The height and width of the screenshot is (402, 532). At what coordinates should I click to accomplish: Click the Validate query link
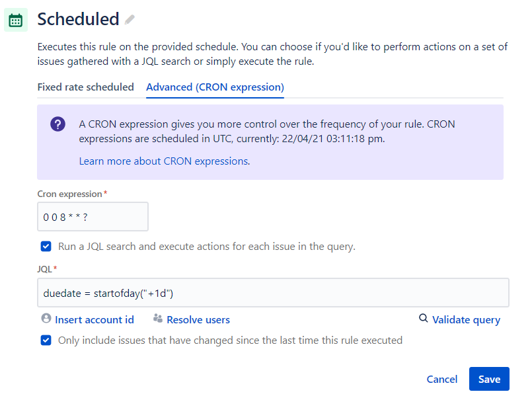pos(466,320)
